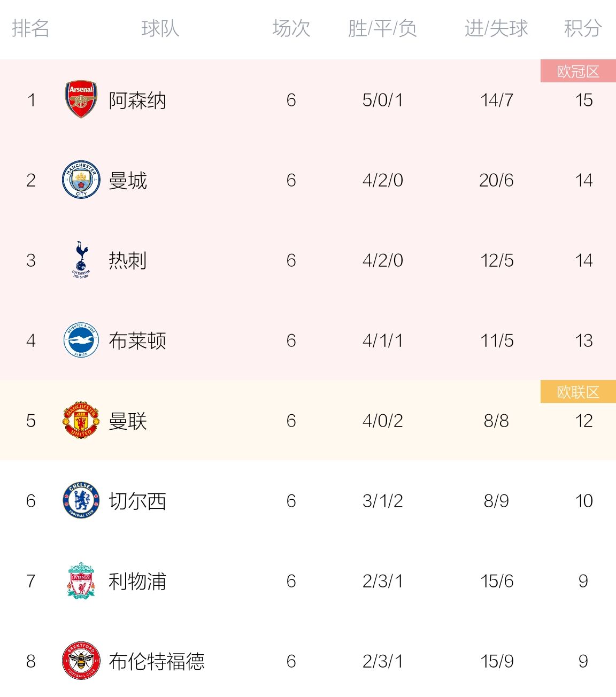Open team name 布伦特福德
Image resolution: width=616 pixels, height=697 pixels.
coord(157,661)
